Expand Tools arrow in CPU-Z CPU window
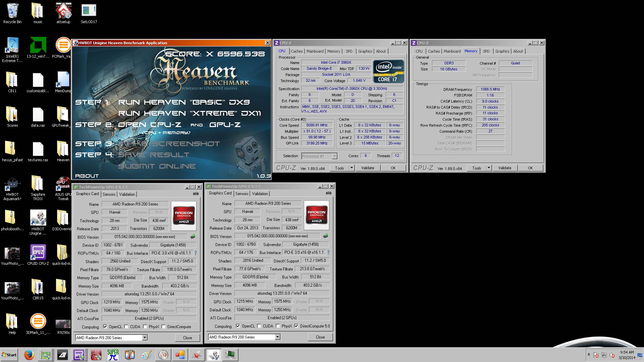This screenshot has height=362, width=644. pyautogui.click(x=352, y=168)
